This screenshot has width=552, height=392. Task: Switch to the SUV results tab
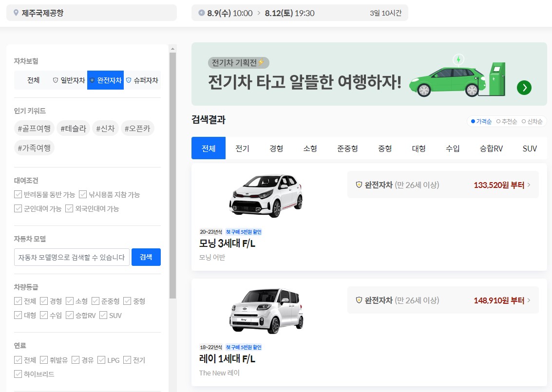point(530,148)
